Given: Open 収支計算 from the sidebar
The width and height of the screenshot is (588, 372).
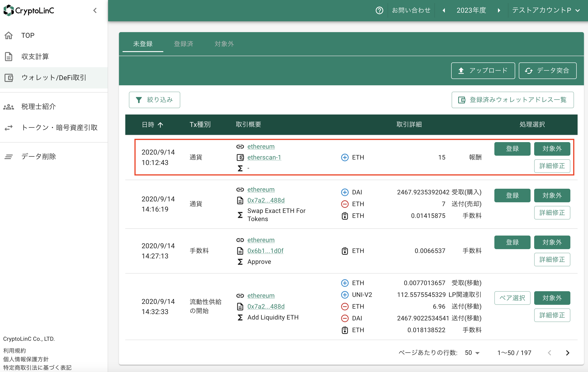Looking at the screenshot, I should point(35,56).
